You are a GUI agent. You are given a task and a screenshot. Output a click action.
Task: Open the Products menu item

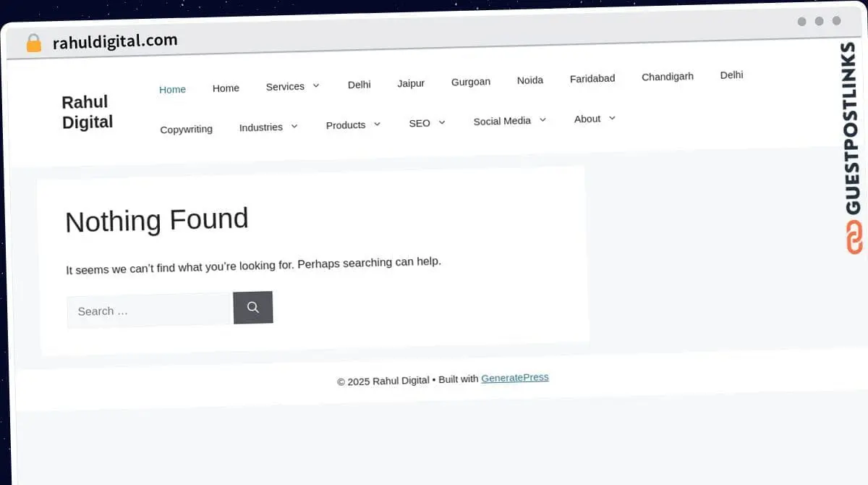point(346,125)
